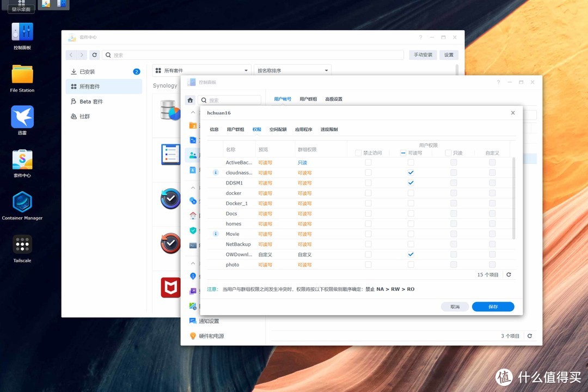The height and width of the screenshot is (392, 588).
Task: Open the 控制面板 desktop icon
Action: tap(22, 32)
